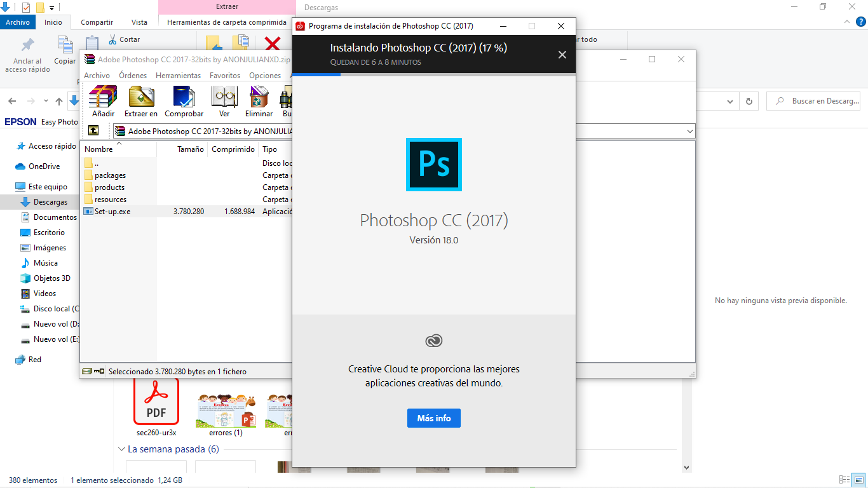This screenshot has width=868, height=488.
Task: Open Favoritos menu in WinRAR
Action: click(x=225, y=75)
